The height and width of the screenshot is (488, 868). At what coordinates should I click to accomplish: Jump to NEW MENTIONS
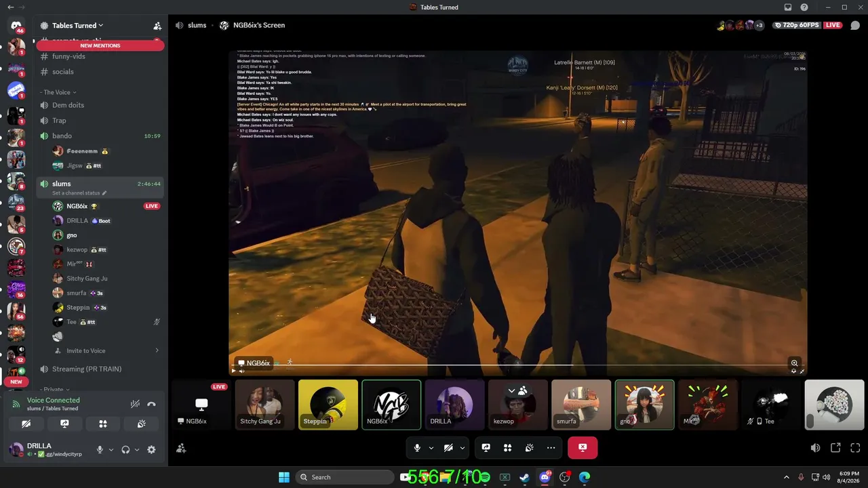click(100, 45)
